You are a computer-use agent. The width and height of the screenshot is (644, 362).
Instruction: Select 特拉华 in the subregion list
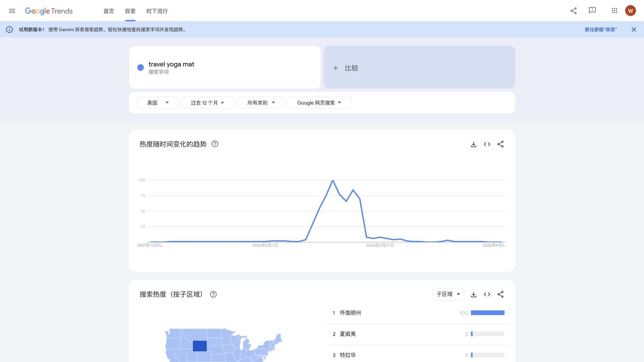[348, 355]
